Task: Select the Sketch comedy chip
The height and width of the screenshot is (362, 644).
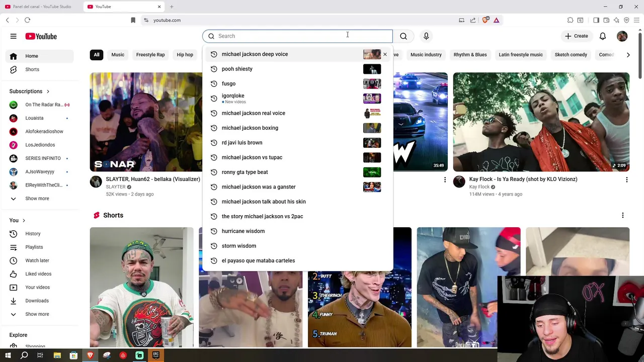Action: [571, 55]
